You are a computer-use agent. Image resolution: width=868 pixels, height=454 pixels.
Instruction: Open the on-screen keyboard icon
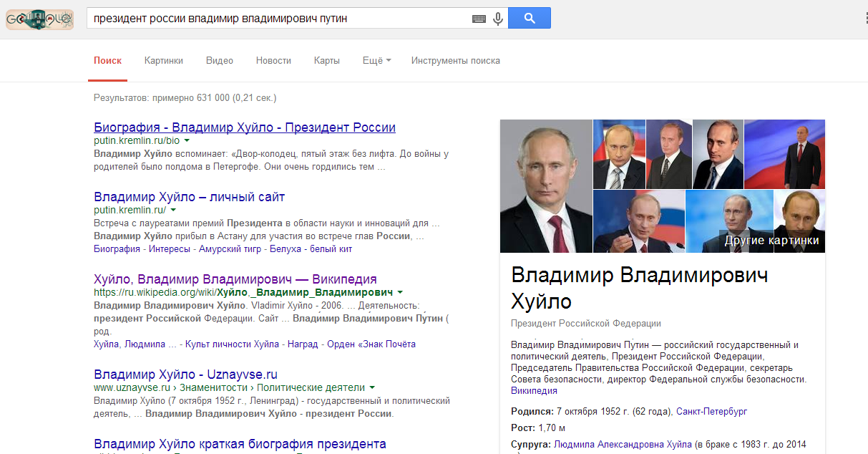click(x=479, y=19)
